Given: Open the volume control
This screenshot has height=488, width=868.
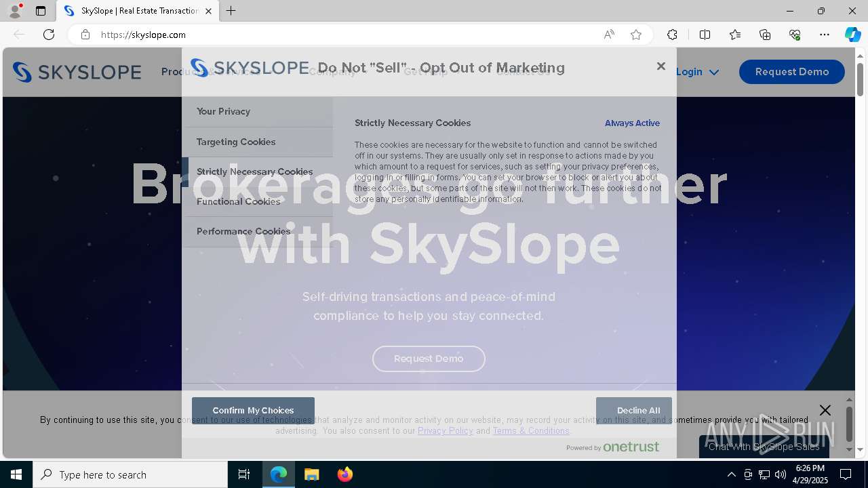Looking at the screenshot, I should click(781, 474).
